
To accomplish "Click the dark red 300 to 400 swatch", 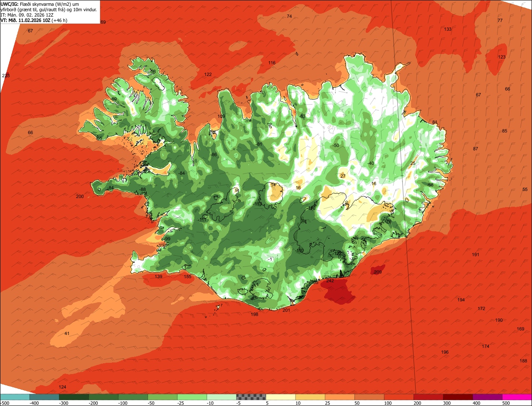I will point(458,397).
